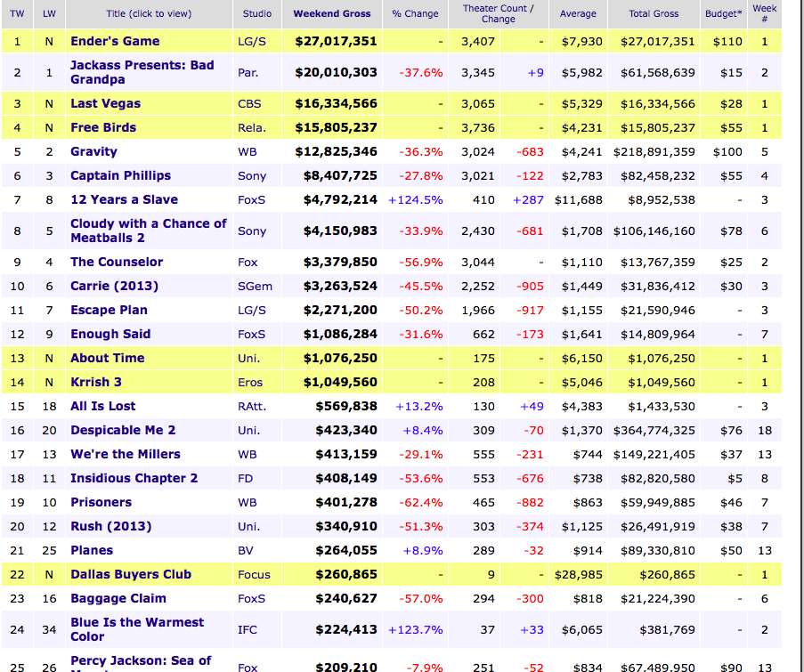Viewport: 804px width, 672px height.
Task: Open Dallas Buyers Club link
Action: click(131, 574)
